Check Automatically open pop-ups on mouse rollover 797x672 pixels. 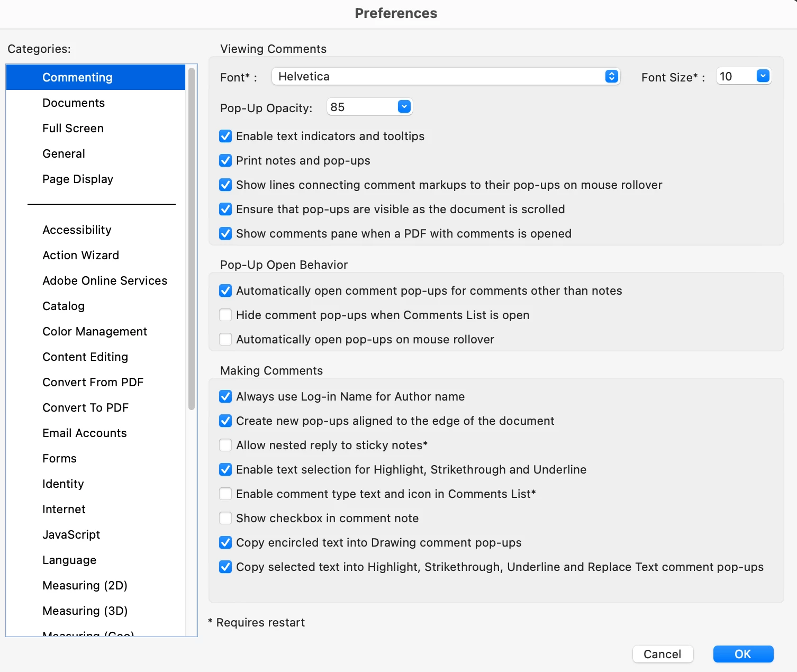225,340
